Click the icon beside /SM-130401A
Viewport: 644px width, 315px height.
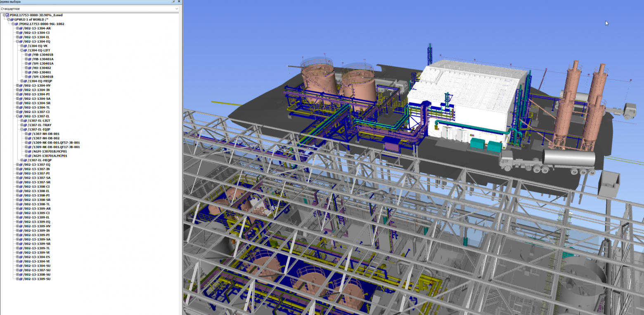(x=30, y=63)
